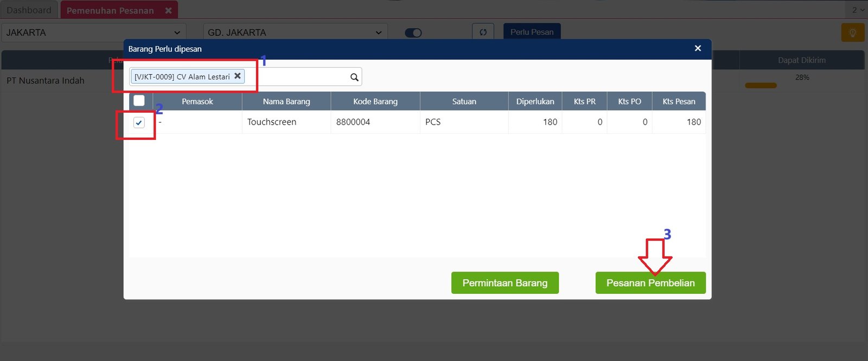The height and width of the screenshot is (361, 868).
Task: Open the top-right number 2 dropdown
Action: point(857,10)
